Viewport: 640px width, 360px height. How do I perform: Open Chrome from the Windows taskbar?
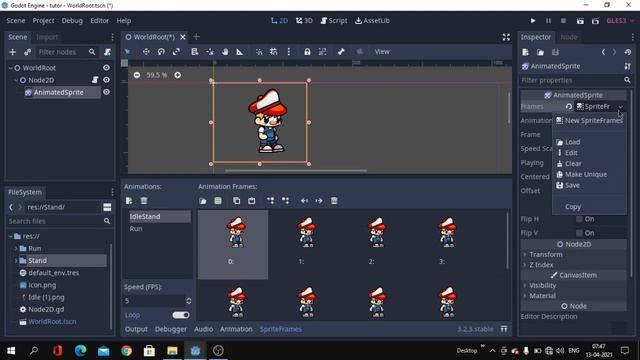(x=126, y=351)
